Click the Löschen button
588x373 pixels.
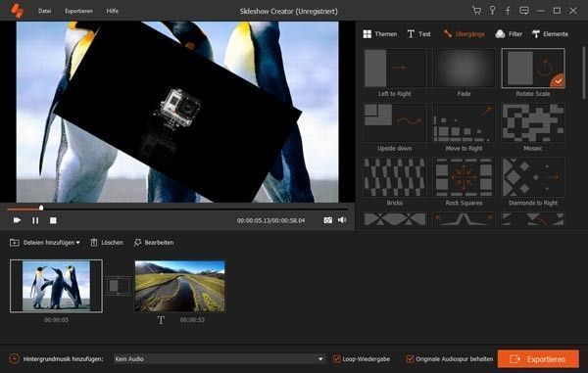click(107, 243)
